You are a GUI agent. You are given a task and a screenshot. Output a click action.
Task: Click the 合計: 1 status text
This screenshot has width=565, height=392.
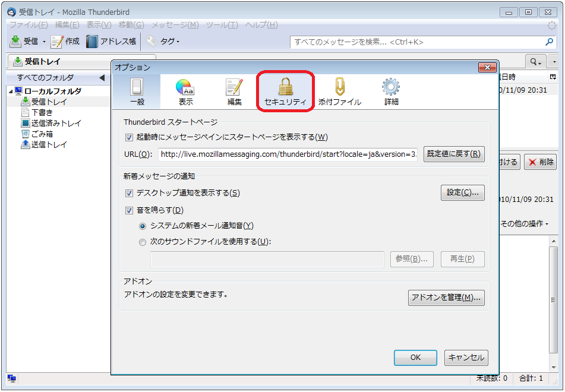tap(531, 378)
